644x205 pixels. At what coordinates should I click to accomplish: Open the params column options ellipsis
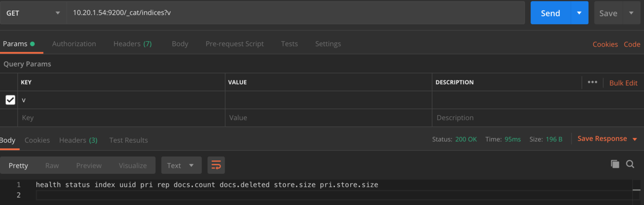[592, 82]
